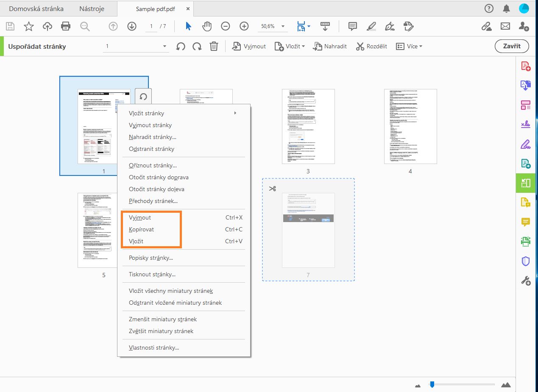Open the fit page options dropdown

pos(309,26)
